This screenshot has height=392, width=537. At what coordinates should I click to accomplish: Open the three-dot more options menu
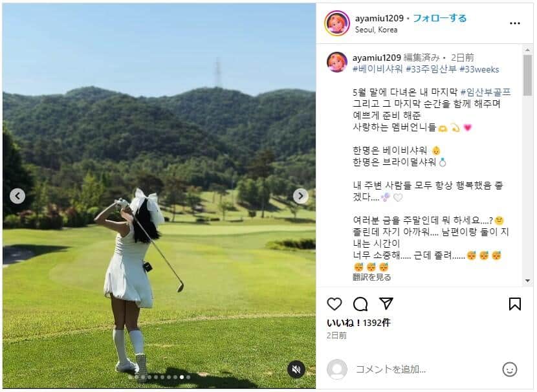(515, 23)
